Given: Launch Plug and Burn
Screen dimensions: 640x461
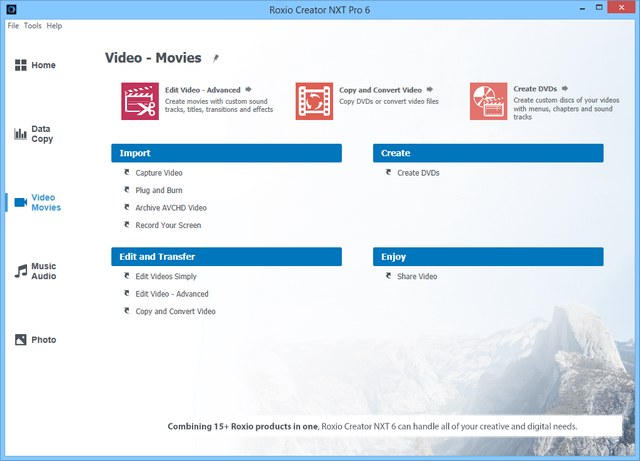Looking at the screenshot, I should [159, 190].
